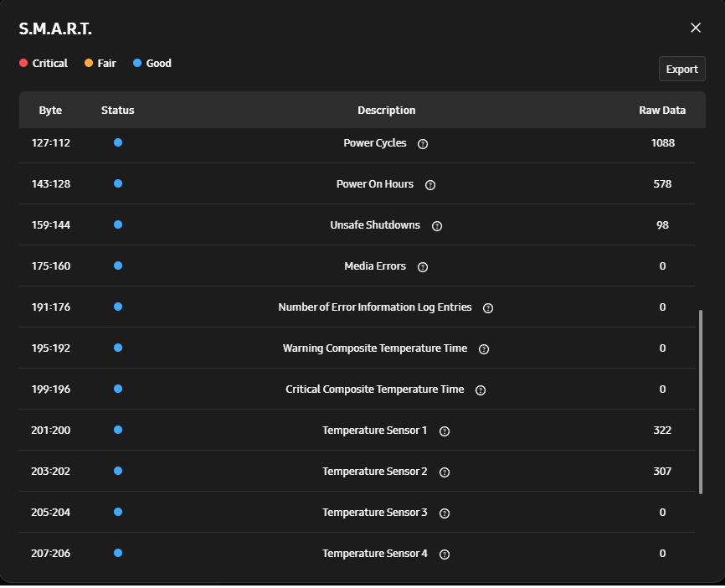Screen dimensions: 725x588
Task: Click raw data value 578
Action: [662, 184]
